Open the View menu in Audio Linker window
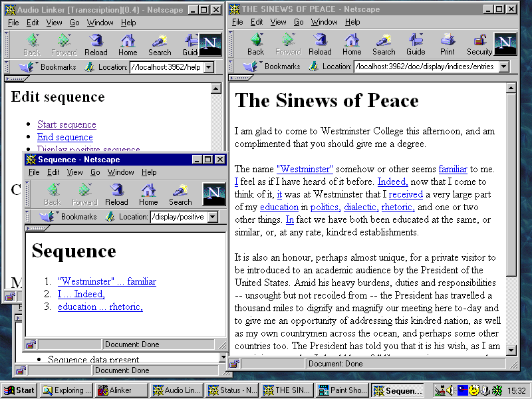 pos(55,23)
